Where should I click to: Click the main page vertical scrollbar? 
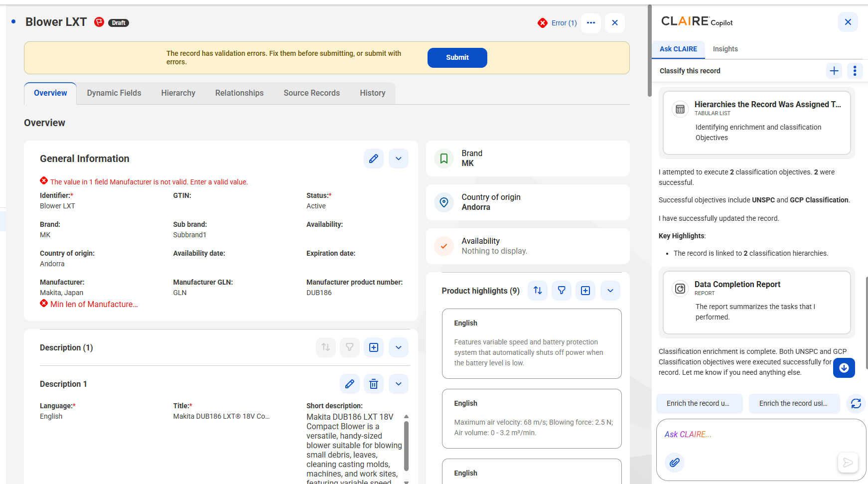(x=649, y=50)
